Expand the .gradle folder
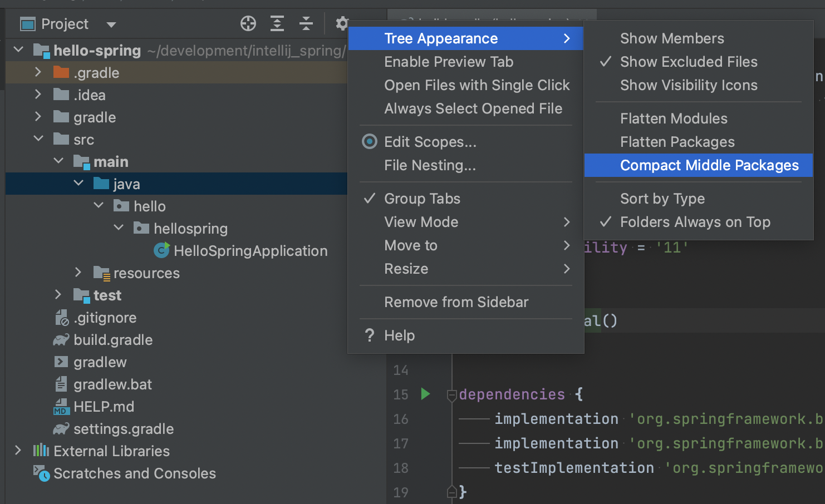 [x=38, y=72]
